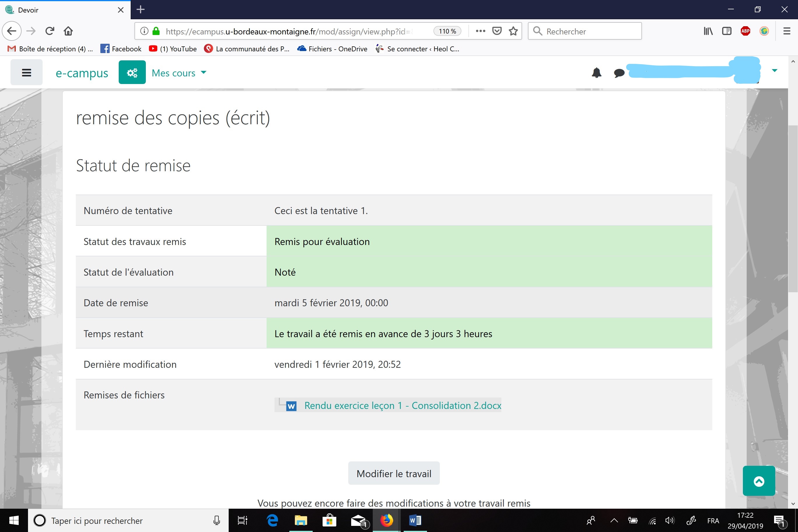Screen dimensions: 798x532
Task: Open the Adblock Plus extension icon
Action: click(x=745, y=31)
